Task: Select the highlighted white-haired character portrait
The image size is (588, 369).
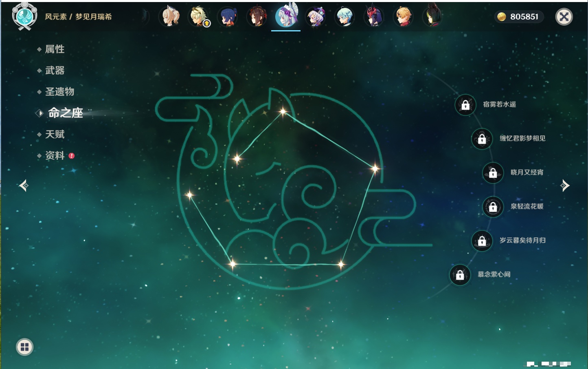Action: click(286, 16)
